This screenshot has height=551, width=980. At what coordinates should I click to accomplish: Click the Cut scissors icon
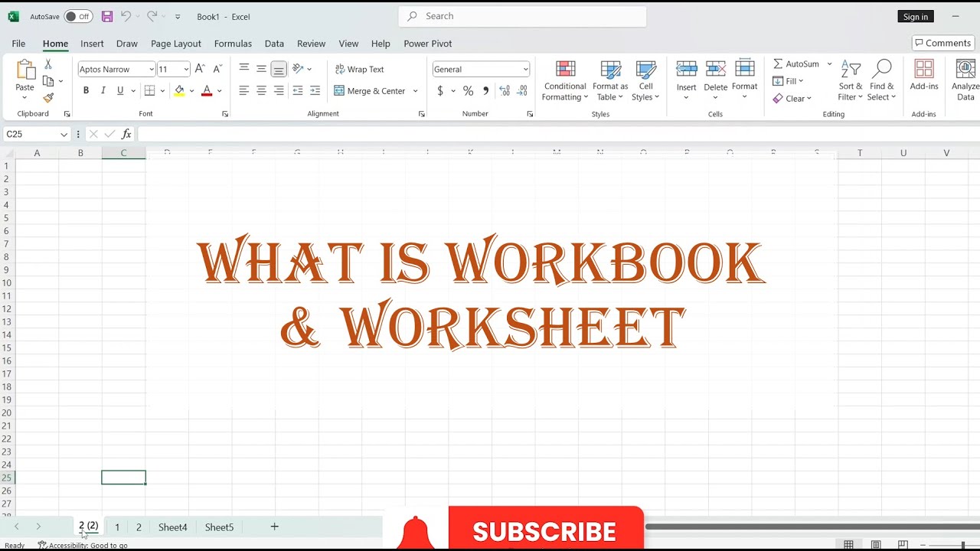(48, 64)
